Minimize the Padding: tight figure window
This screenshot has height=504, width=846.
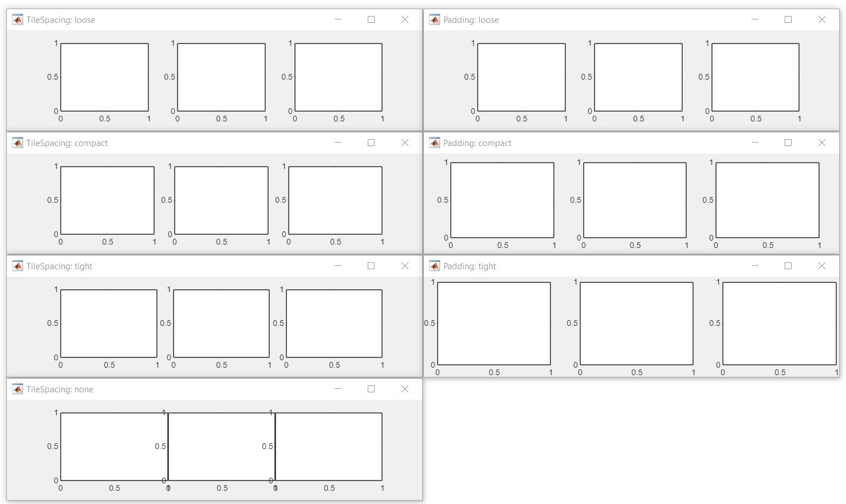point(755,266)
